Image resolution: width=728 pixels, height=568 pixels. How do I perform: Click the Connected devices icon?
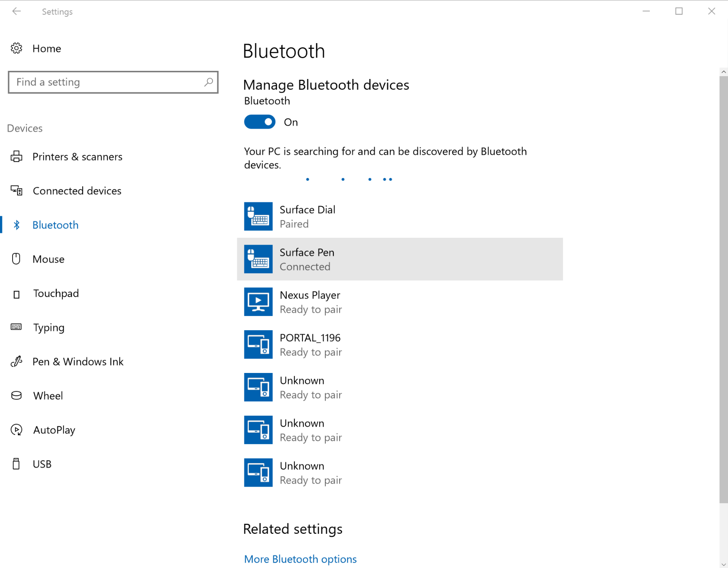click(x=16, y=191)
